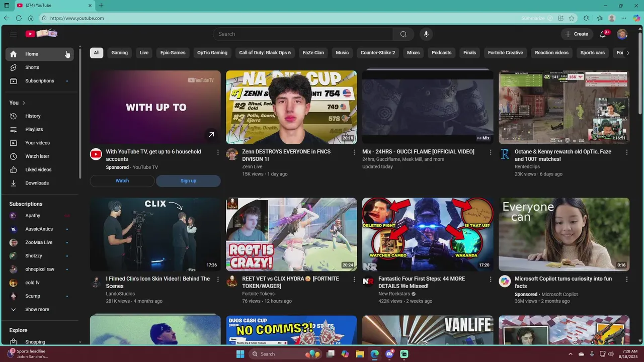The height and width of the screenshot is (362, 644).
Task: Open the Fantastic Four 44 MORE DETAILS thumbnail
Action: [428, 234]
